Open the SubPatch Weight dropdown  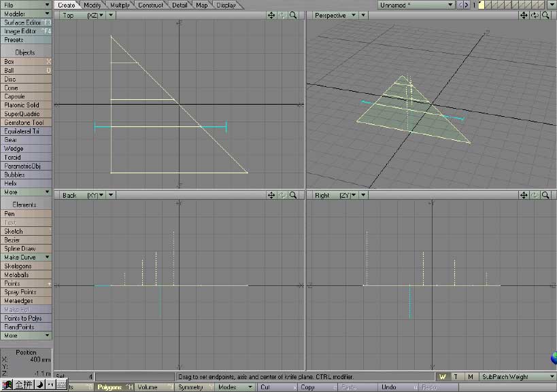[x=517, y=376]
